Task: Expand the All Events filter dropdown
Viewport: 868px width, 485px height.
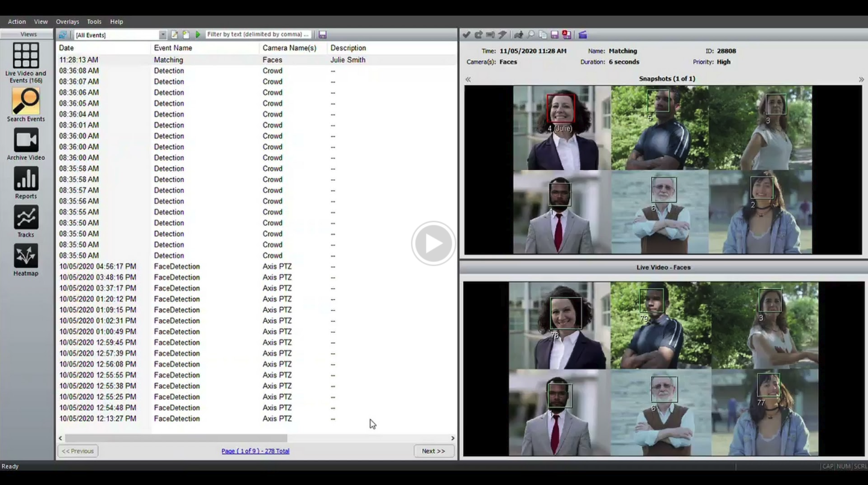Action: click(x=162, y=35)
